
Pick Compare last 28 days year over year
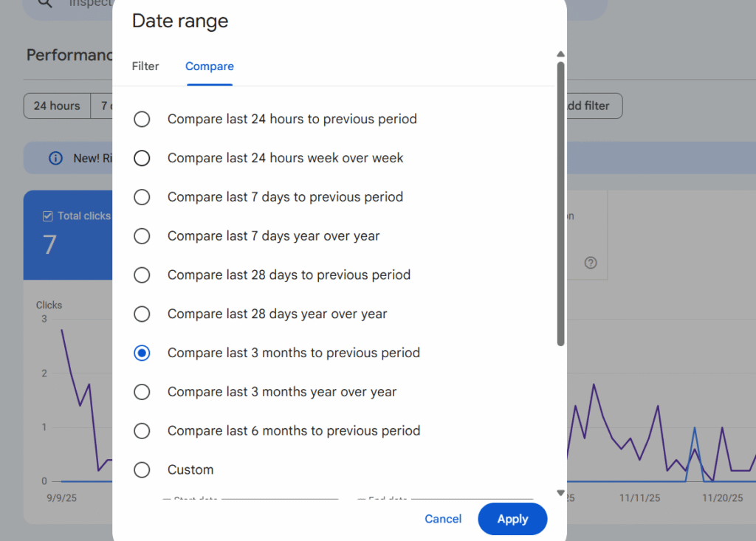[142, 314]
